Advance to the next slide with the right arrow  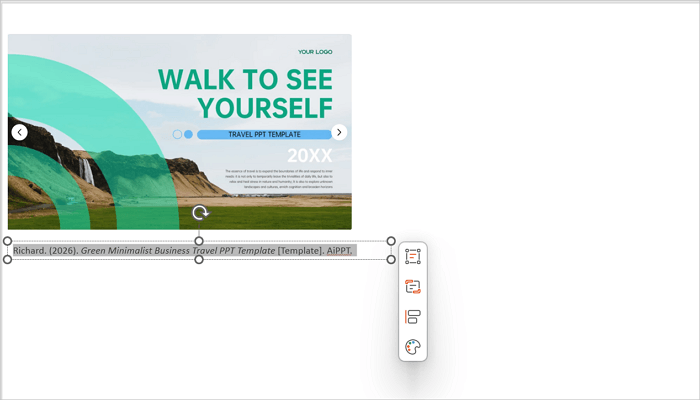[339, 132]
